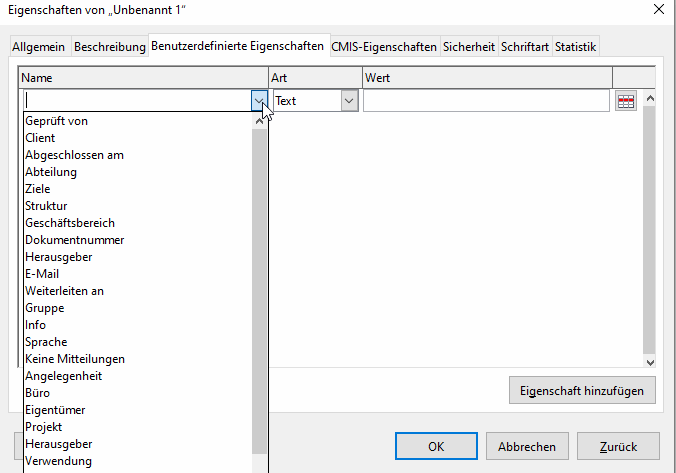Select 'Keine Mitteilungen' from the list

click(138, 359)
